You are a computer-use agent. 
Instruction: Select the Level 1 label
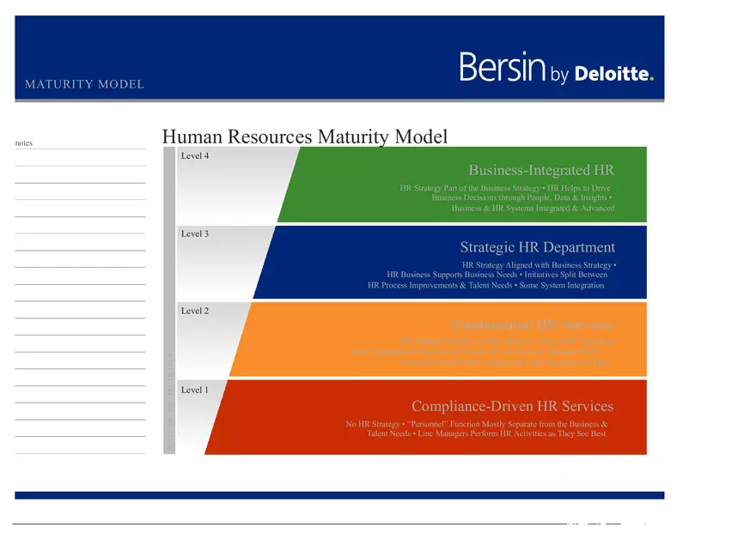pyautogui.click(x=195, y=390)
